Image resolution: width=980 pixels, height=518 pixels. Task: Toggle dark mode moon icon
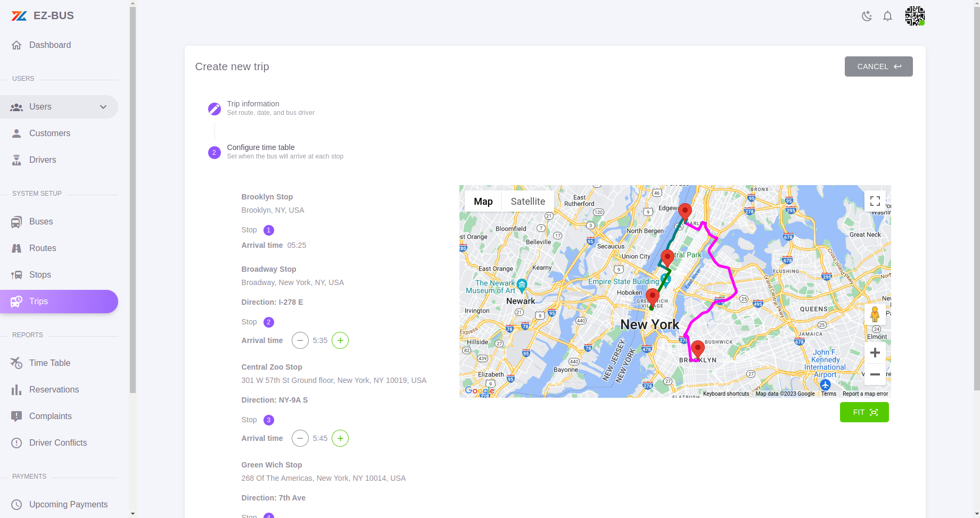[x=867, y=16]
